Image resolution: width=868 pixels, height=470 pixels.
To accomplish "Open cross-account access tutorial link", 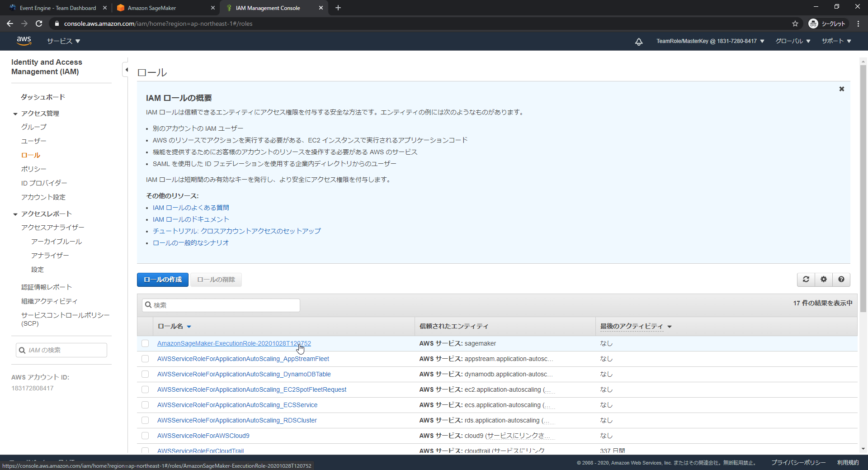I will [236, 231].
